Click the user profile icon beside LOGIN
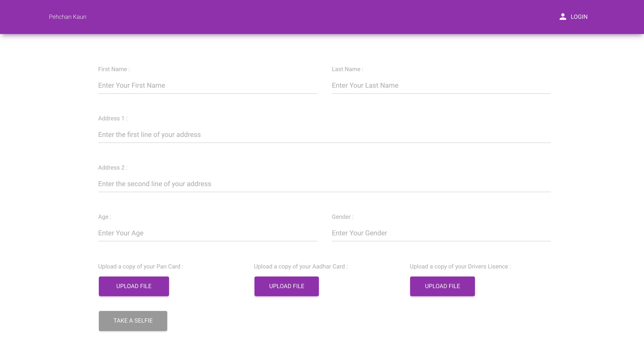The image size is (644, 353). click(563, 17)
